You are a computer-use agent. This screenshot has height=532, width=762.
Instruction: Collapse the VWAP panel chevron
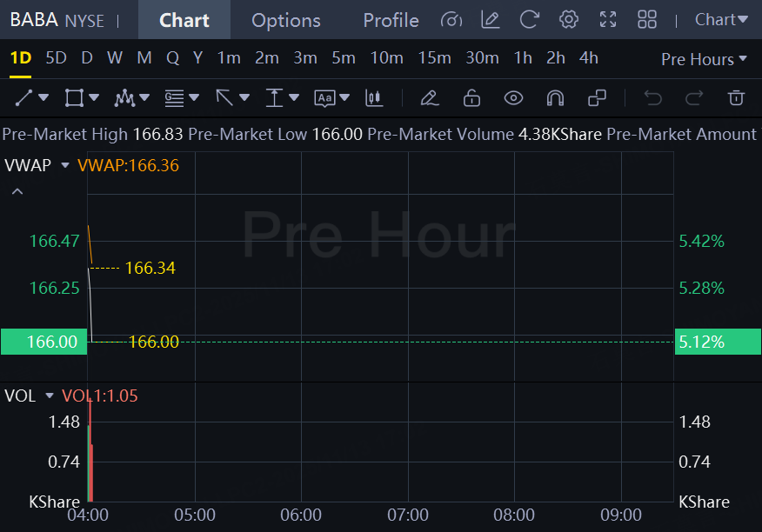17,191
